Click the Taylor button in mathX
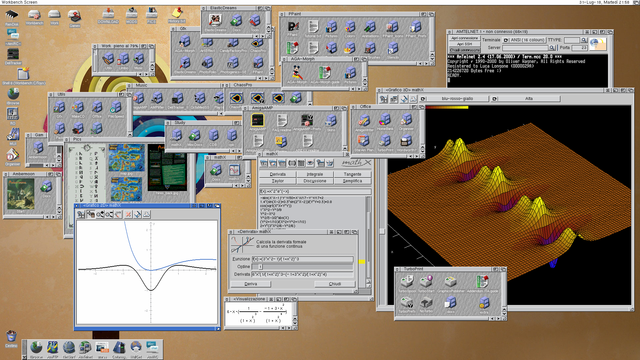 (278, 181)
